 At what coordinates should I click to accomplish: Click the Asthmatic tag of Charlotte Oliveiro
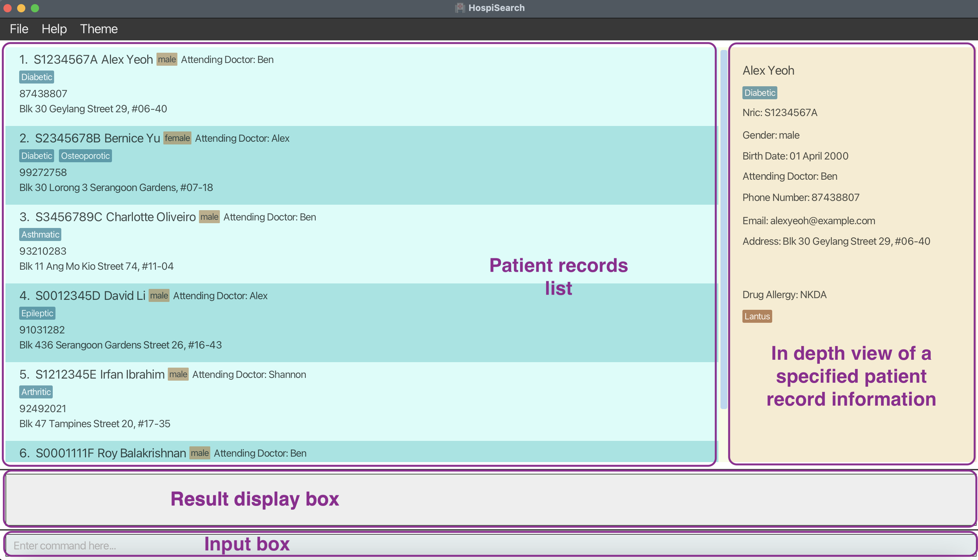[x=40, y=234]
